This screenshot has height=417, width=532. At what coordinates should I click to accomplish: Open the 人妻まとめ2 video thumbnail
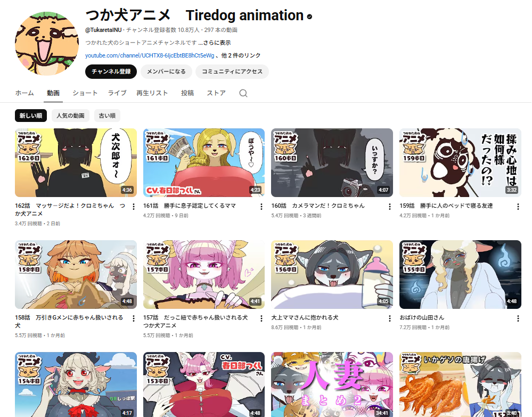[x=332, y=385]
